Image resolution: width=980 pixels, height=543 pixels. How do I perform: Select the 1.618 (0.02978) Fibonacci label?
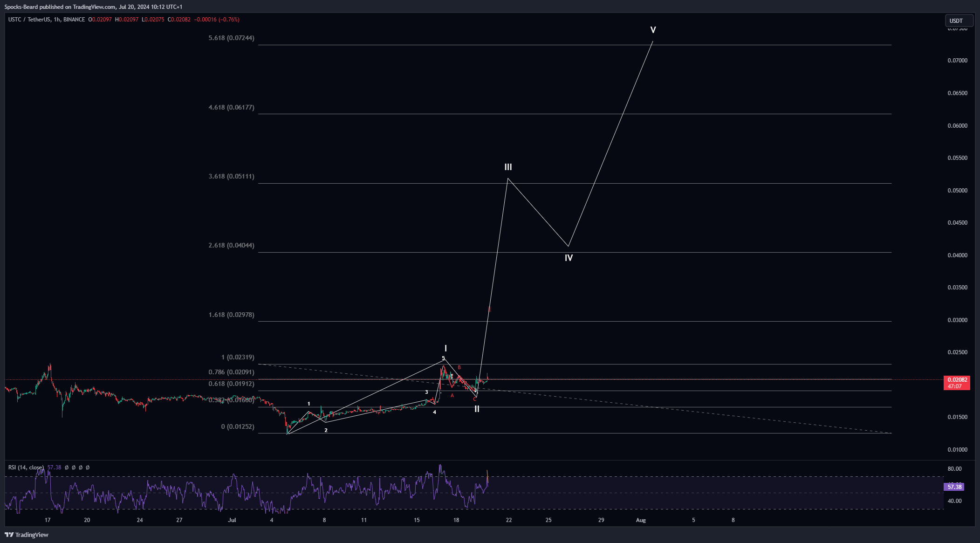232,315
